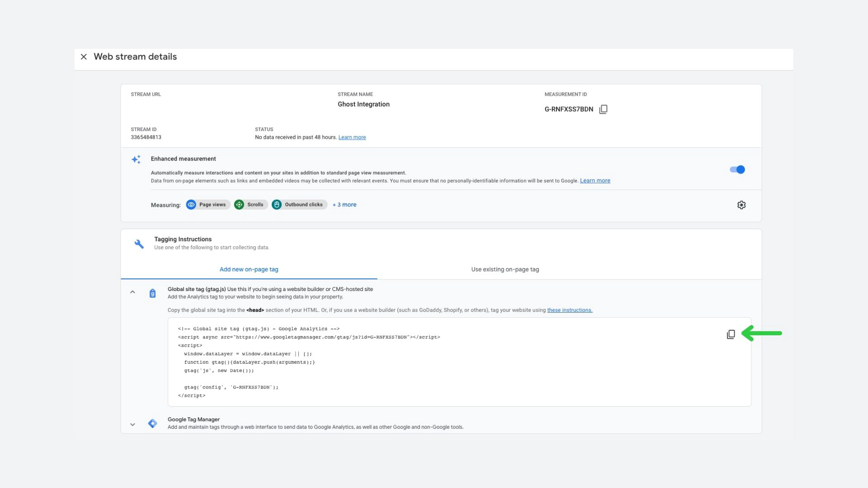Open the Status Learn more link
868x488 pixels.
(352, 137)
